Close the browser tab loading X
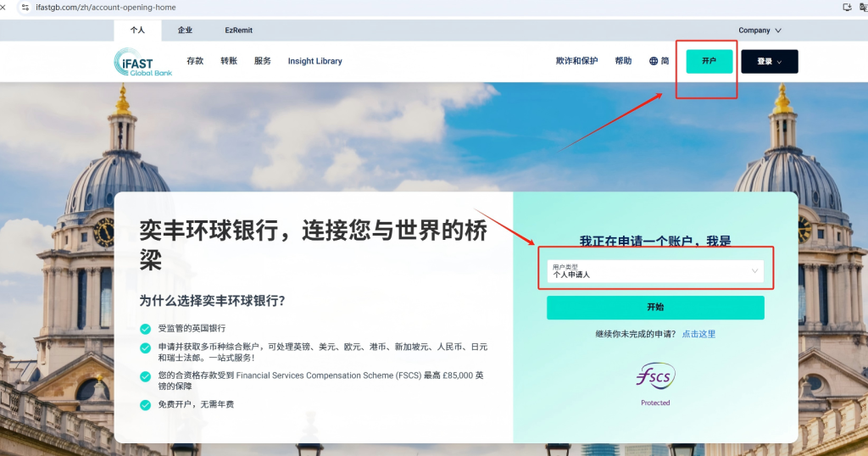The image size is (868, 456). click(3, 7)
